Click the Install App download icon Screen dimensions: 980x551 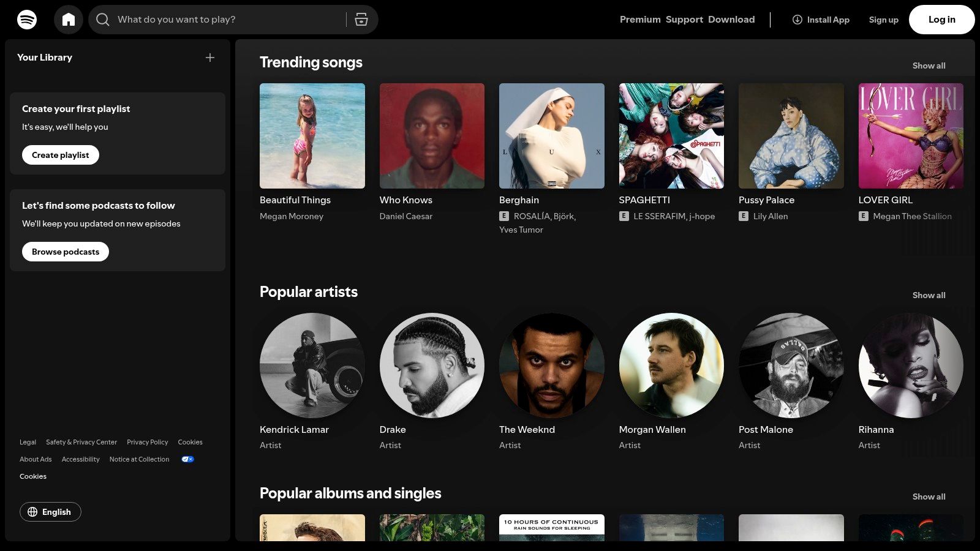pos(797,20)
